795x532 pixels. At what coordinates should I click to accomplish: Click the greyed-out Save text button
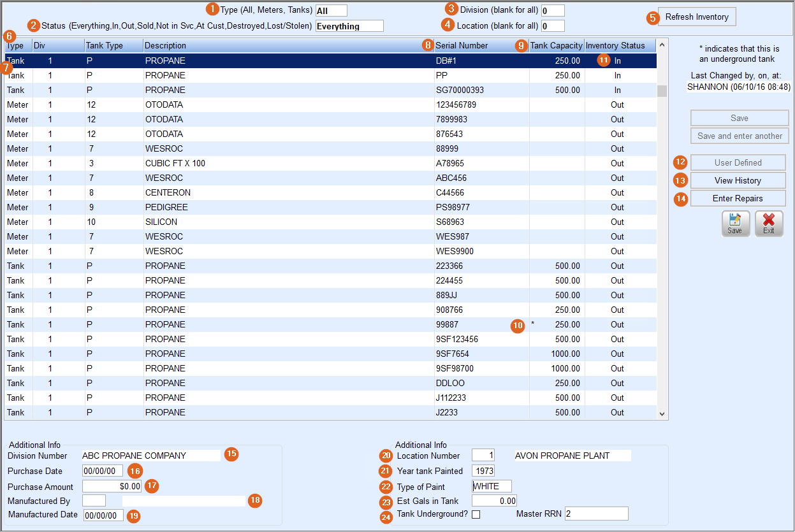tap(740, 118)
